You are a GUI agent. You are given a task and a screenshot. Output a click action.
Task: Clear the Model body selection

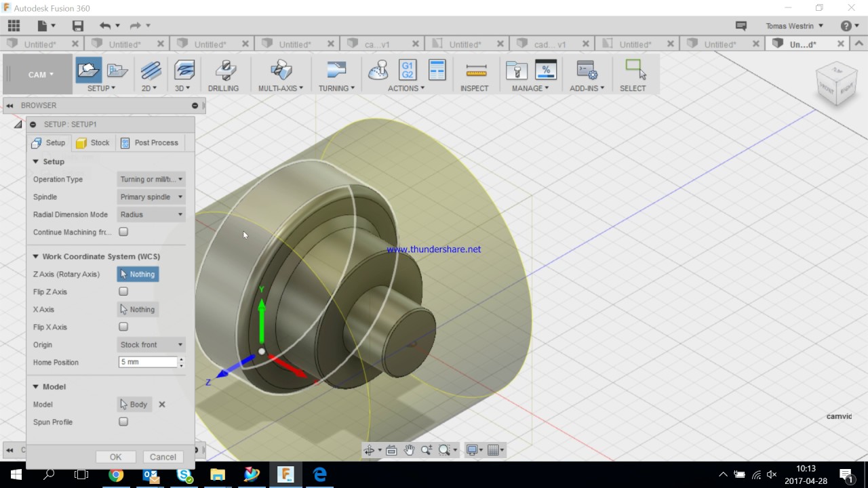coord(162,405)
